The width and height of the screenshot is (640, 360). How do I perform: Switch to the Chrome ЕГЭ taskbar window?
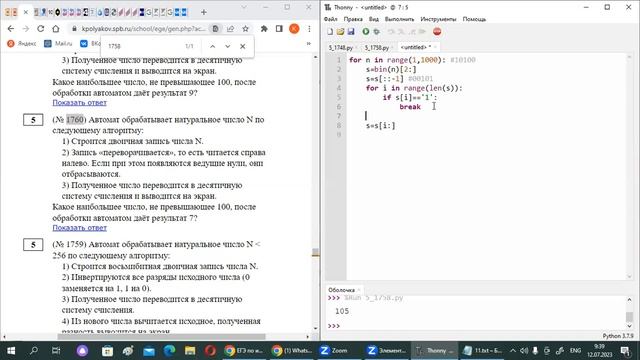pos(243,350)
